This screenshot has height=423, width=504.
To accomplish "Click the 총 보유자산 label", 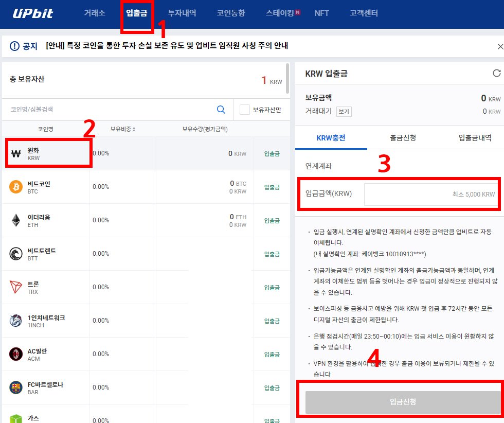I will pos(27,79).
